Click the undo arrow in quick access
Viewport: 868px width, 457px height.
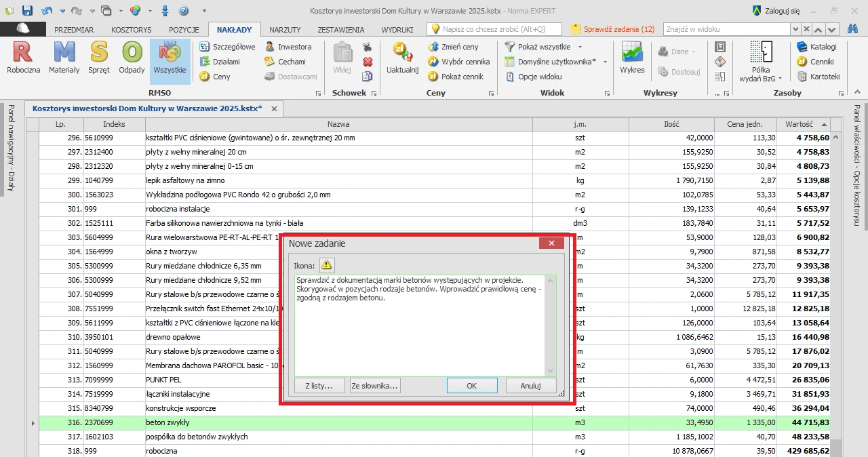pos(46,11)
